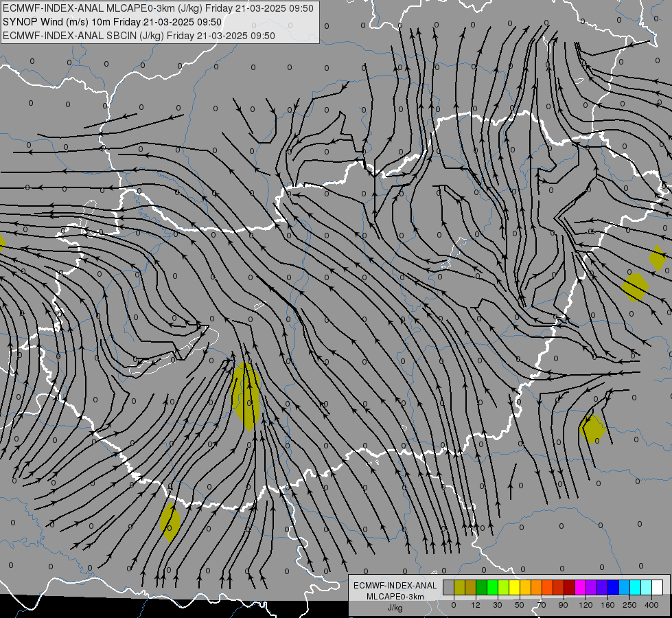Pick the bright green legend swatch
This screenshot has height=618, width=672.
pyautogui.click(x=493, y=587)
